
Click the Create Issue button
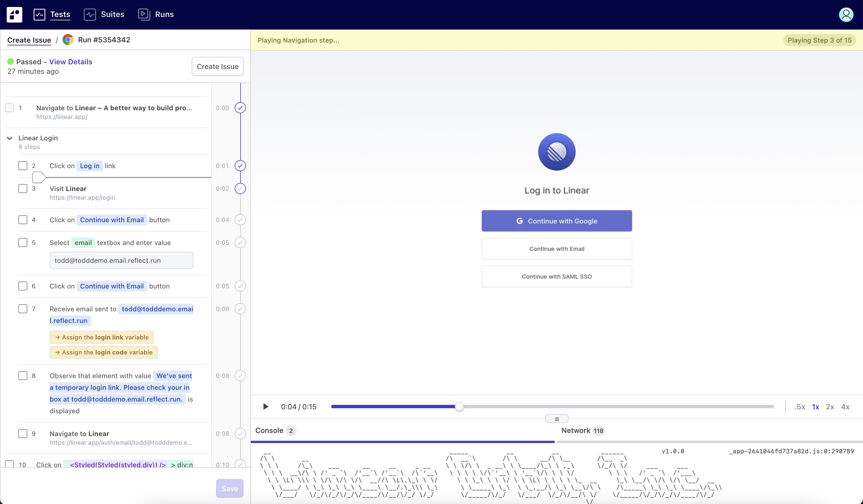pyautogui.click(x=217, y=66)
